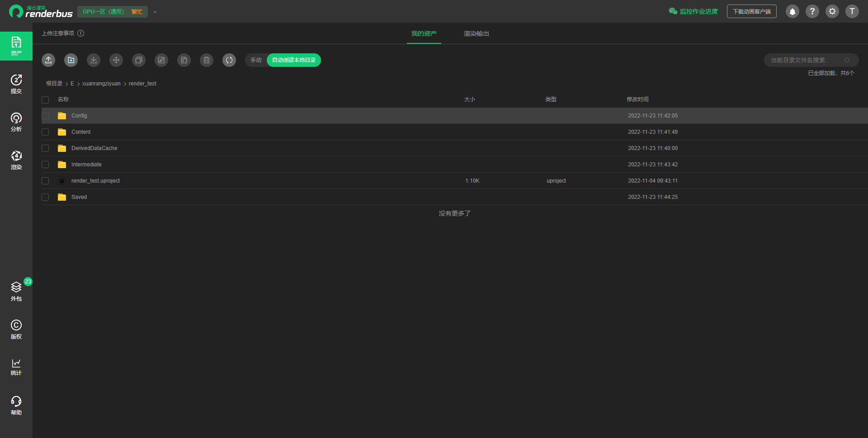Click the upload files icon
This screenshot has width=868, height=438.
click(x=48, y=60)
